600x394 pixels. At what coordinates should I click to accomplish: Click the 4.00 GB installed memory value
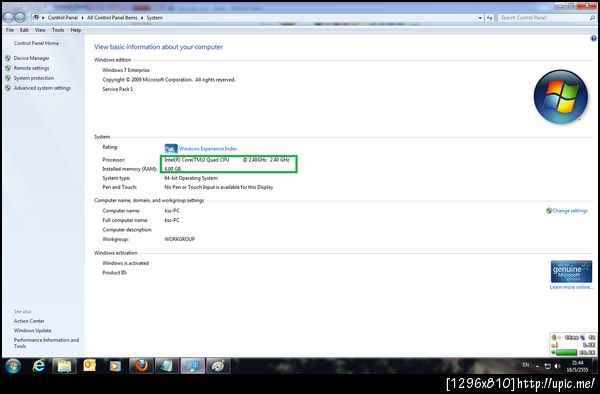point(173,169)
